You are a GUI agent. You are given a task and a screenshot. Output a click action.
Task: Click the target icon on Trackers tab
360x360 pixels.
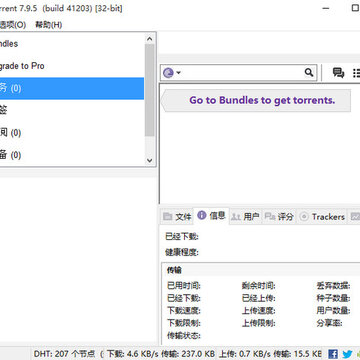[x=304, y=217]
